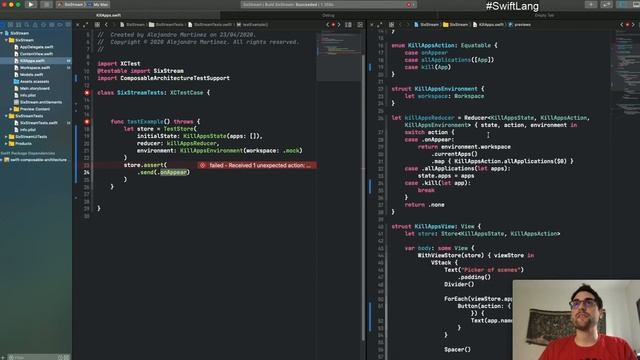
Task: Collapse the SixStream source folder
Action: (x=6, y=40)
